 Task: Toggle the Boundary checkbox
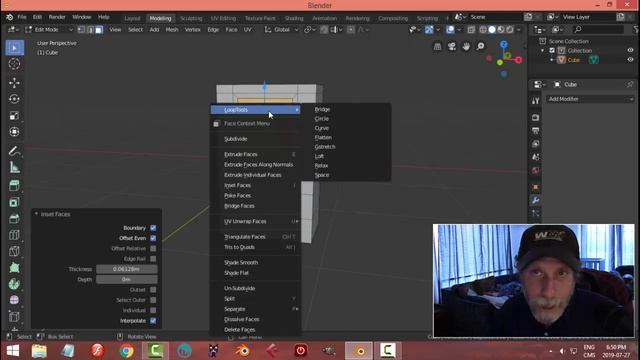pos(153,228)
